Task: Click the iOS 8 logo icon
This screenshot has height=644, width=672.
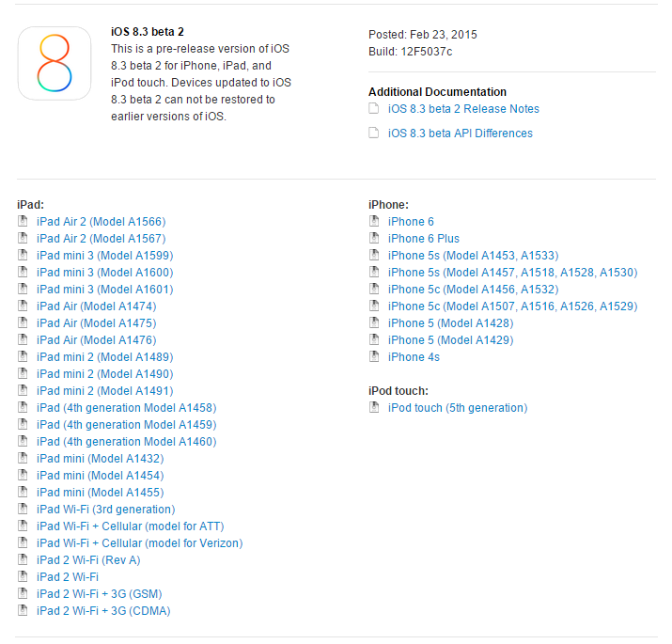Action: [x=55, y=63]
